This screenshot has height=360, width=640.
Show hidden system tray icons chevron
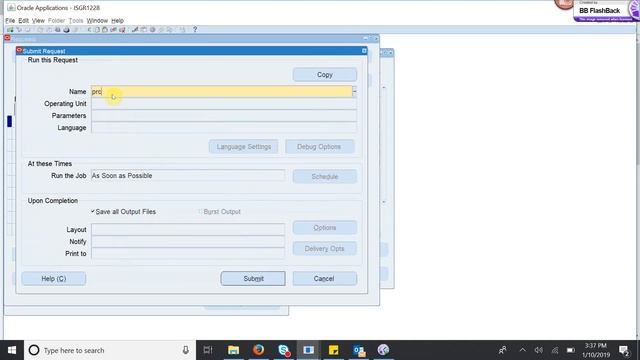point(522,350)
